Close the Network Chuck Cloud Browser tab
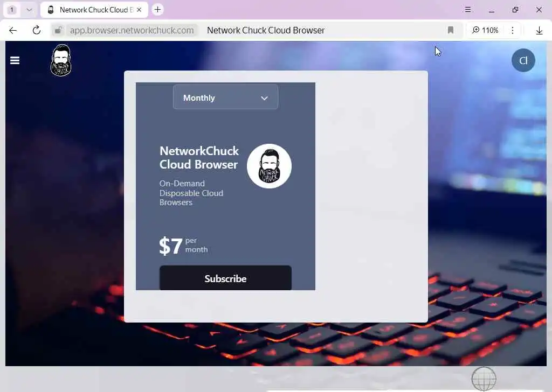The width and height of the screenshot is (552, 392). [x=139, y=10]
